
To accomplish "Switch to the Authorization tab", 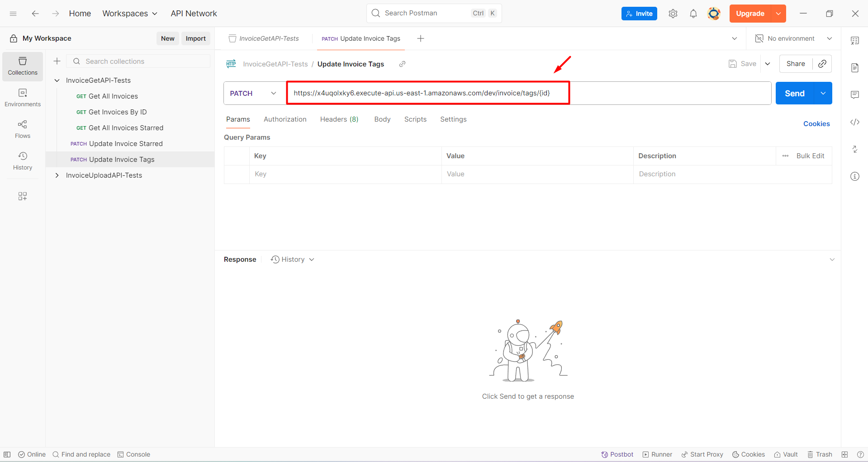I will point(285,119).
